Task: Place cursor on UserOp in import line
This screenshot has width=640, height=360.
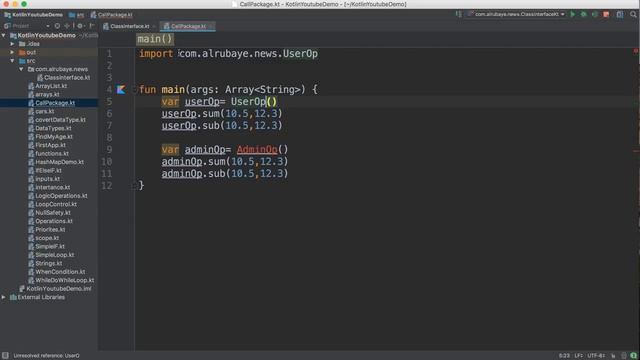Action: 300,54
